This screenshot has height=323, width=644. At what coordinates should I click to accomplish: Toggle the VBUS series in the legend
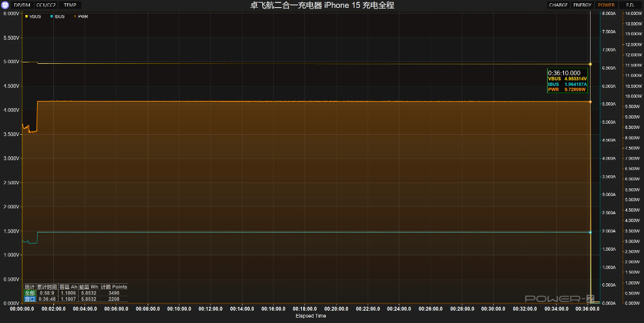[x=33, y=16]
